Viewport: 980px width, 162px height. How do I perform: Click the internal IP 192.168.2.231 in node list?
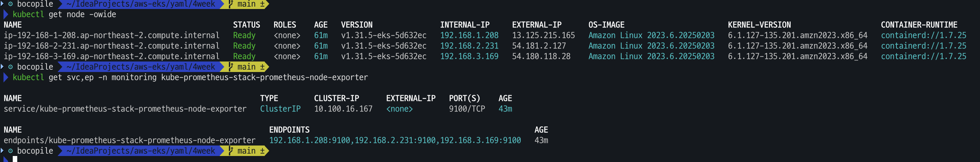469,46
